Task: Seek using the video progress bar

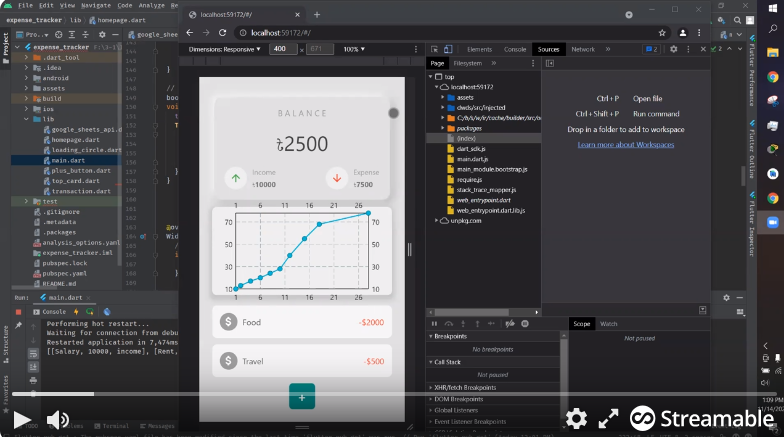Action: 392,394
